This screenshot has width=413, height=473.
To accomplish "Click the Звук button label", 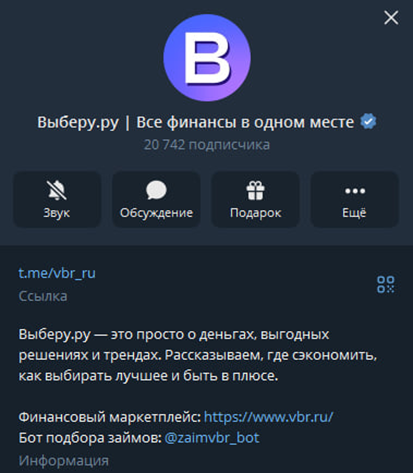I will coord(57,213).
